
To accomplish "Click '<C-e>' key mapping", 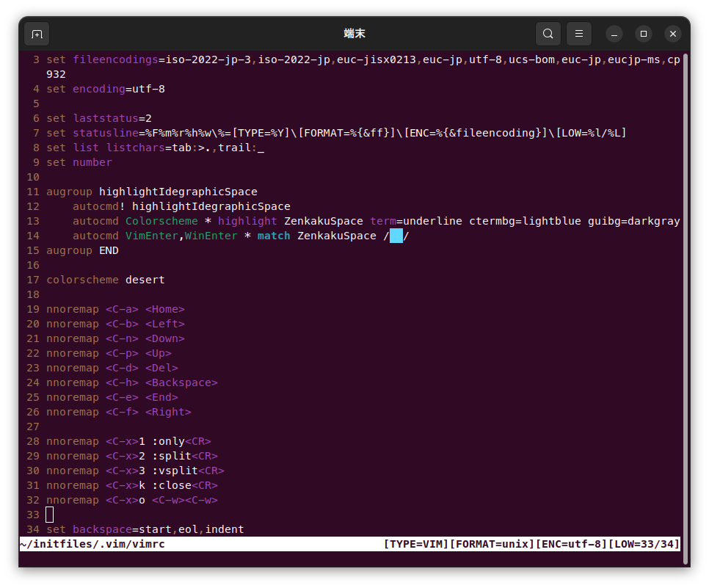I will [x=122, y=398].
